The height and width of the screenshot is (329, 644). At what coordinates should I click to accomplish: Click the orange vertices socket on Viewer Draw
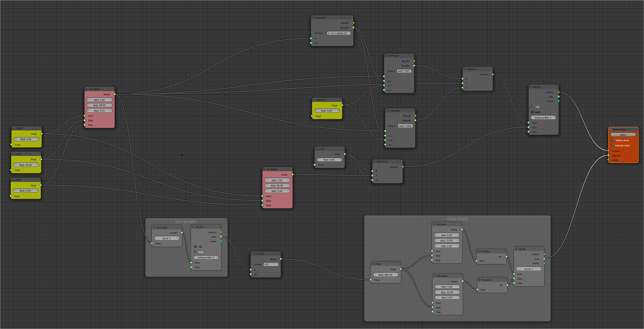(x=608, y=151)
